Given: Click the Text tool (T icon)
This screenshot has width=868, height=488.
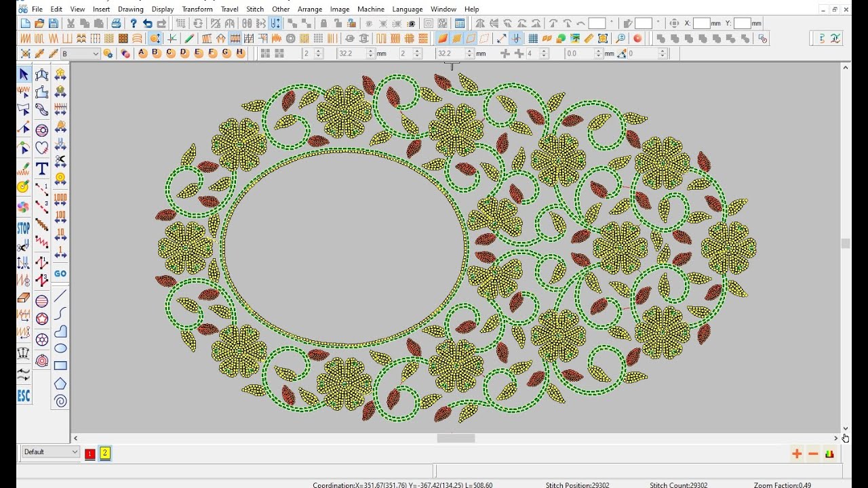Looking at the screenshot, I should [42, 168].
